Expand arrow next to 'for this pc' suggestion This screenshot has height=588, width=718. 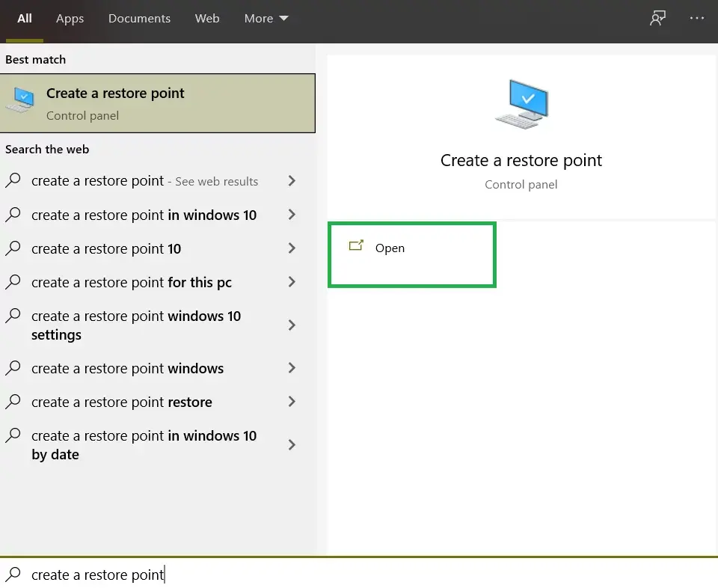click(x=292, y=281)
